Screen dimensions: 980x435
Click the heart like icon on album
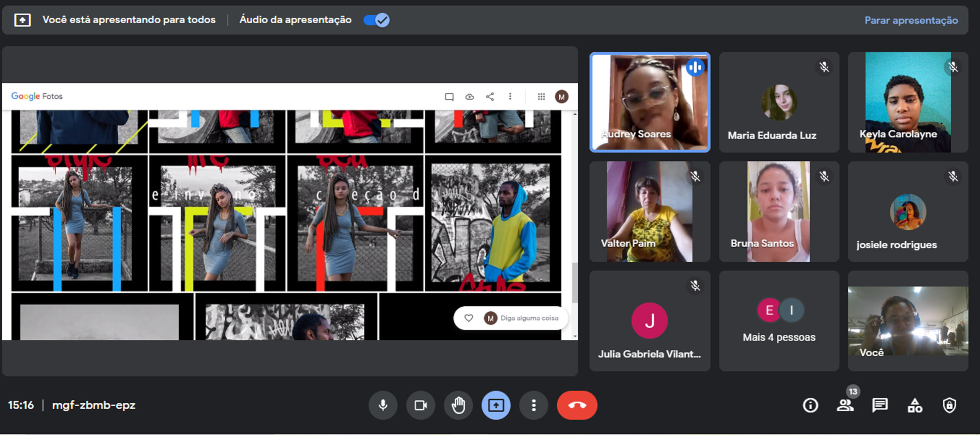click(469, 318)
